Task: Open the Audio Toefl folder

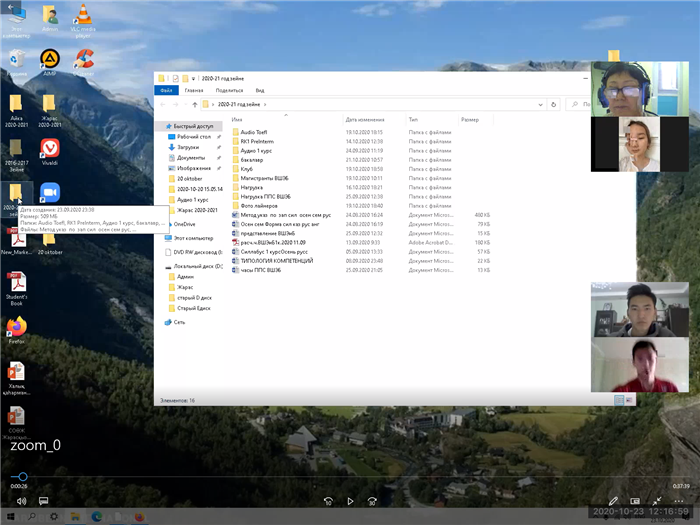Action: tap(253, 132)
